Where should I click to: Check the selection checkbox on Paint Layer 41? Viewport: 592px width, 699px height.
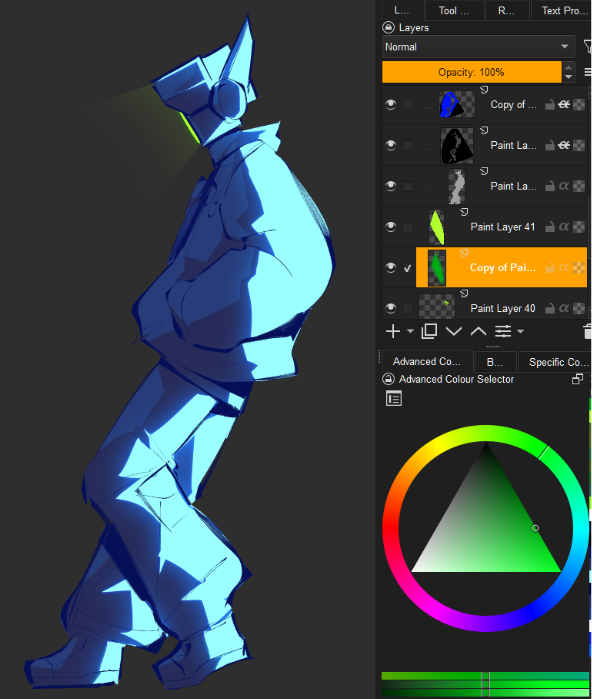[407, 227]
